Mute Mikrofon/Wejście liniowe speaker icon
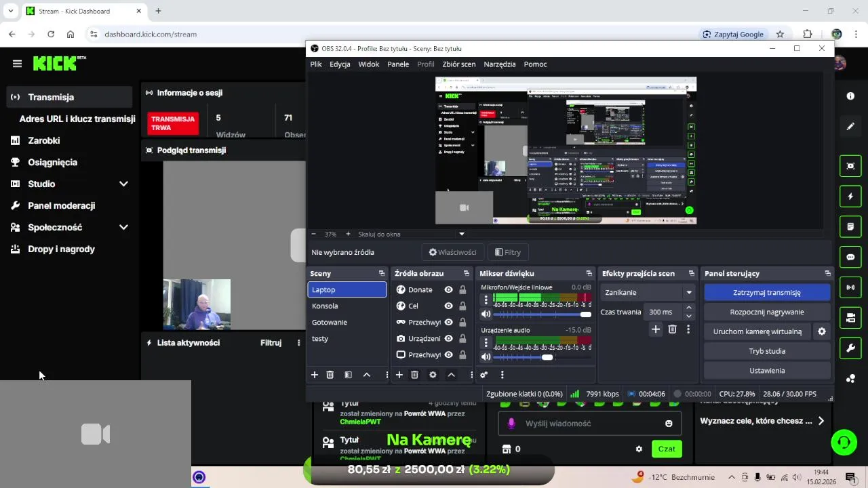This screenshot has width=868, height=488. (x=486, y=314)
